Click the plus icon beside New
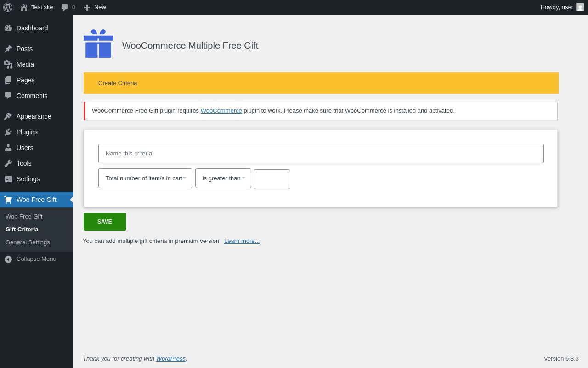Screen dimensions: 588x368 tap(87, 7)
